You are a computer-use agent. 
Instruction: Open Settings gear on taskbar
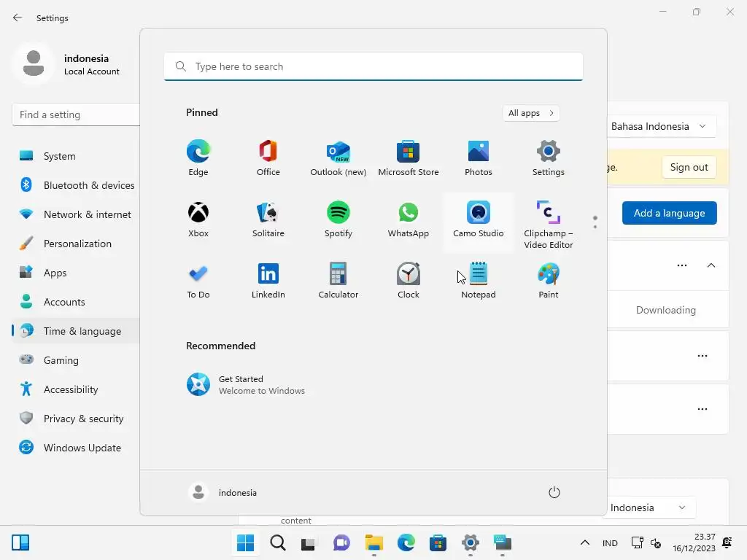coord(471,542)
